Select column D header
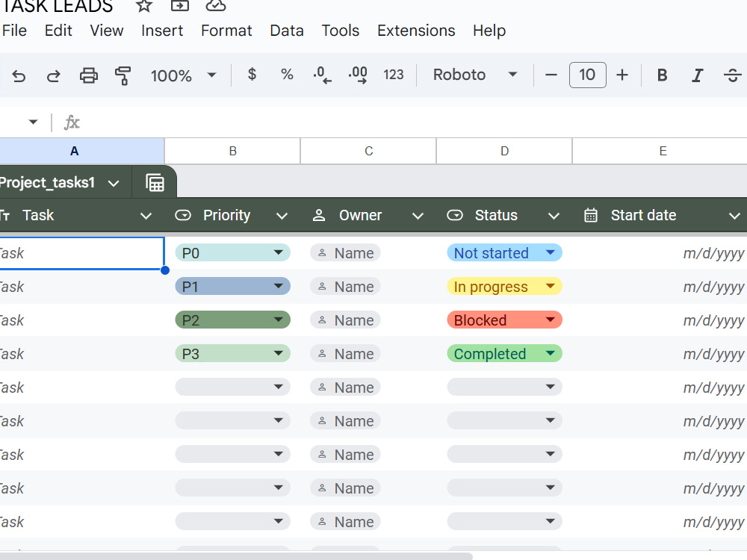 coord(504,151)
